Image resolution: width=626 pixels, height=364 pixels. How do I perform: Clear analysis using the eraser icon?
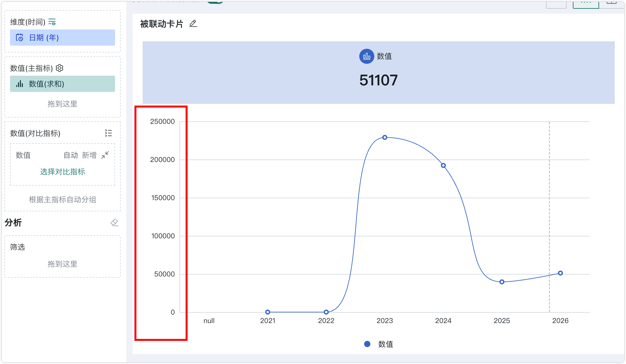tap(114, 222)
